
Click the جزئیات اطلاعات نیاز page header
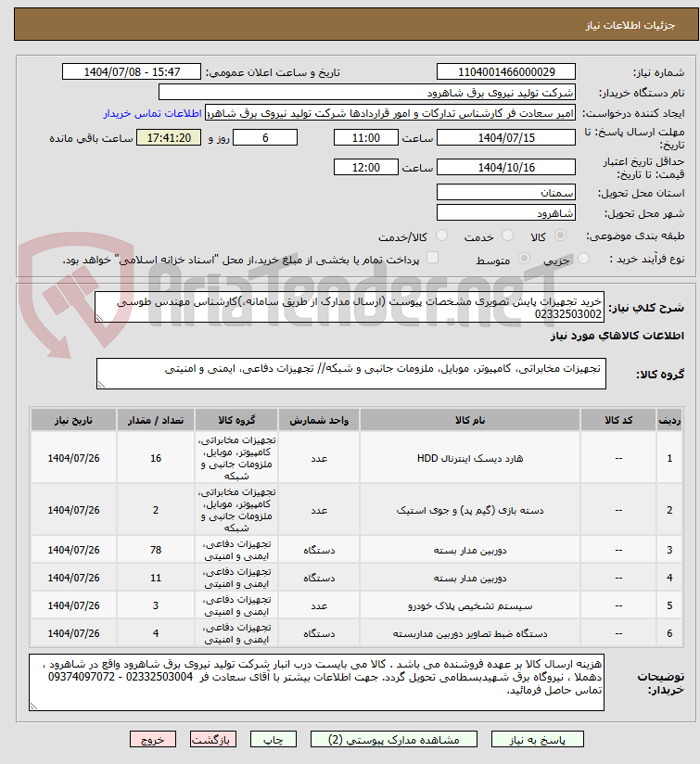pos(630,25)
